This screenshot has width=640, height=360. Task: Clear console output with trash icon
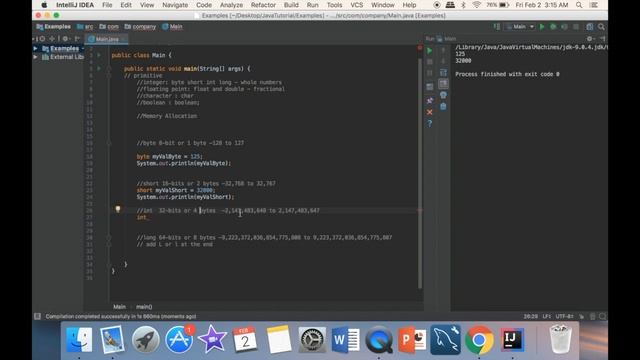(x=443, y=106)
